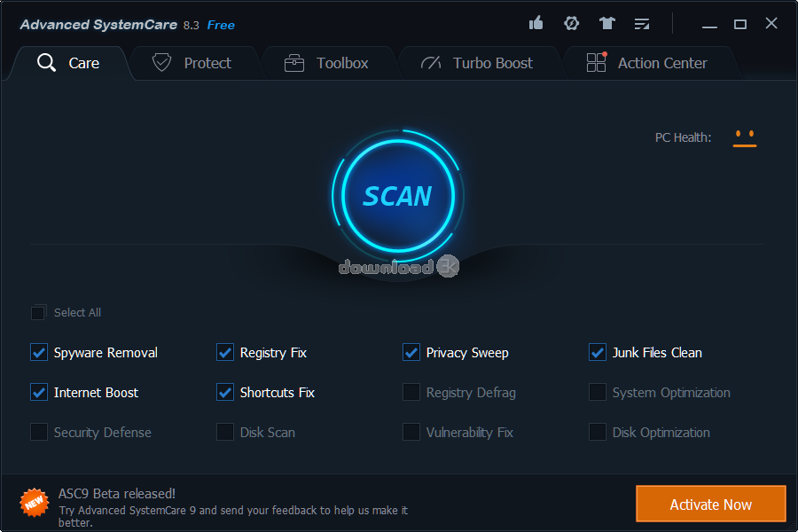798x532 pixels.
Task: Open the rescue center refresh icon
Action: (x=572, y=23)
